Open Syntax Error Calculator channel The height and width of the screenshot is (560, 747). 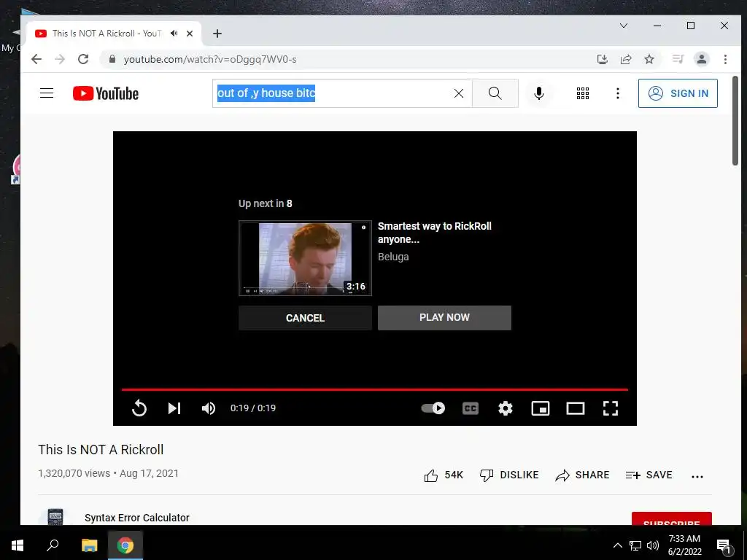(136, 518)
